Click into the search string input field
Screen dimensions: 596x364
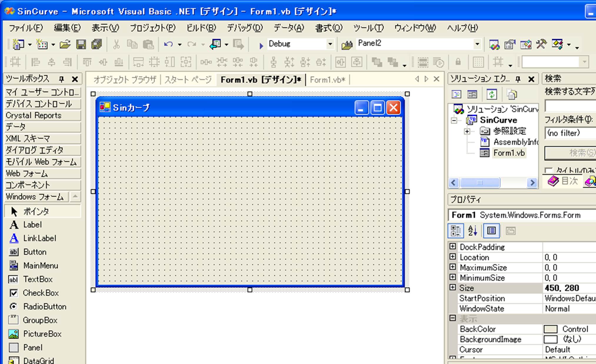[x=570, y=106]
